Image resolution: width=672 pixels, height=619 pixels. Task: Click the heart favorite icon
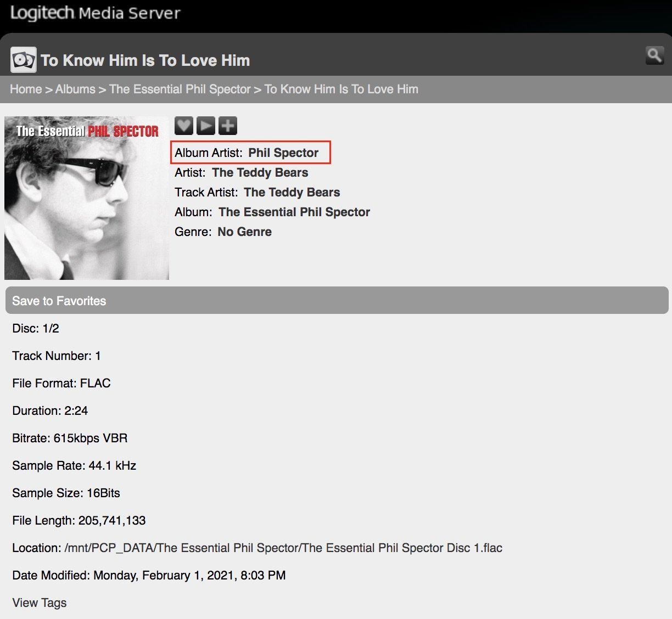coord(184,126)
